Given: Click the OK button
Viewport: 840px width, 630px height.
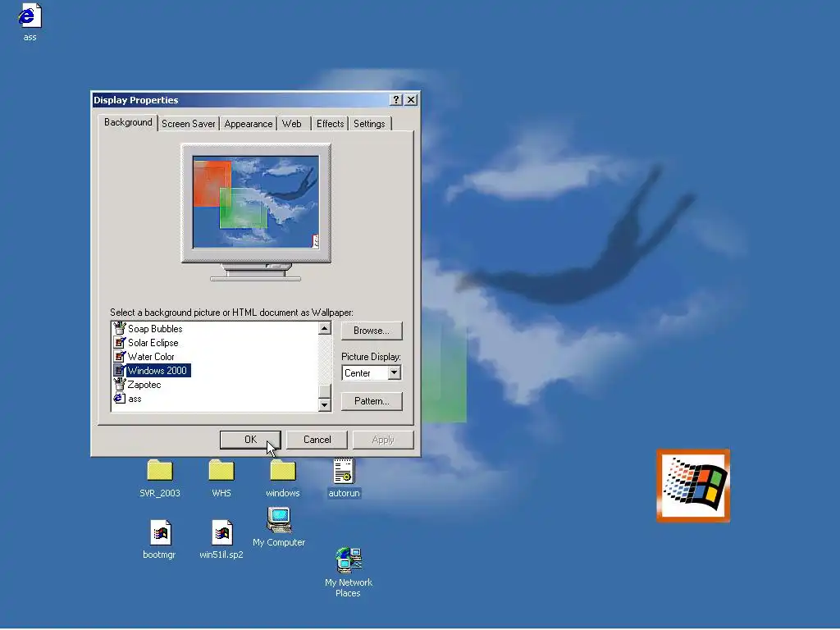Looking at the screenshot, I should (x=250, y=440).
